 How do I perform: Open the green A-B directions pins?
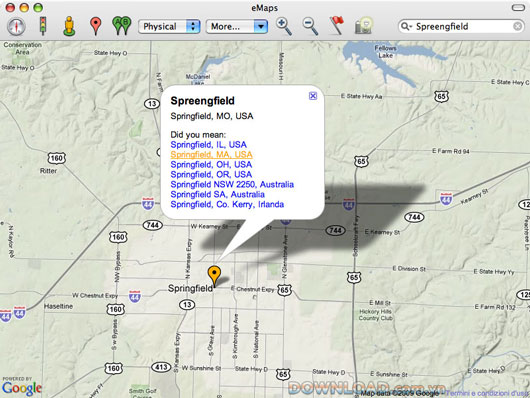pyautogui.click(x=122, y=26)
